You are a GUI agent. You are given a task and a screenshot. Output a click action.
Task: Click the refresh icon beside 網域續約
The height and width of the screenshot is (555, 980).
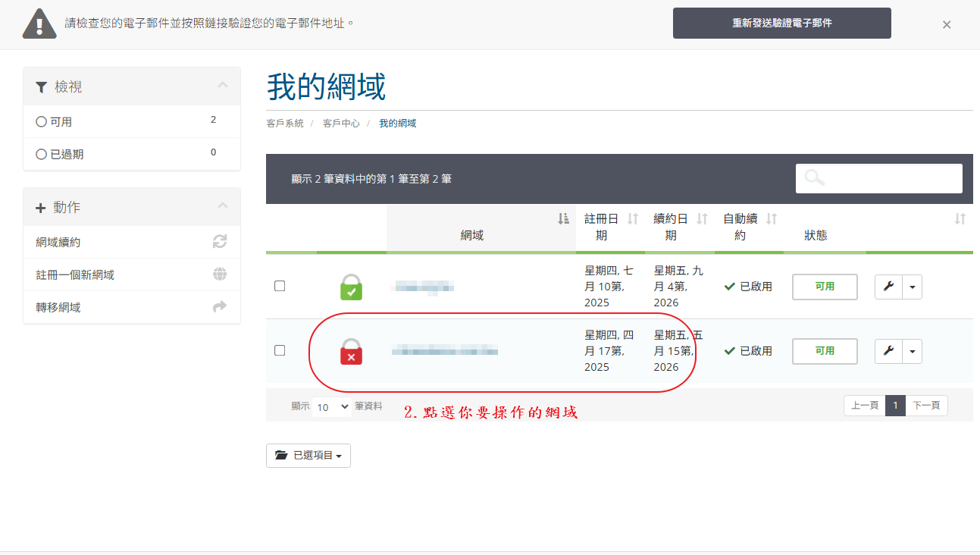click(220, 242)
